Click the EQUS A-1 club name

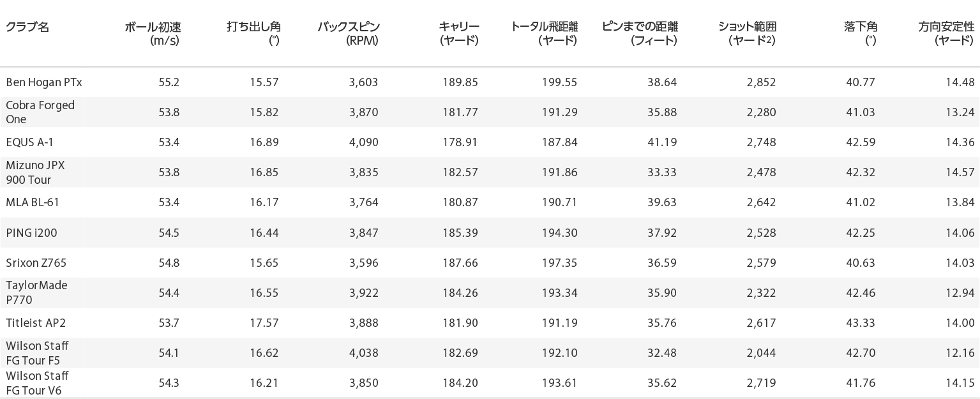pyautogui.click(x=29, y=142)
